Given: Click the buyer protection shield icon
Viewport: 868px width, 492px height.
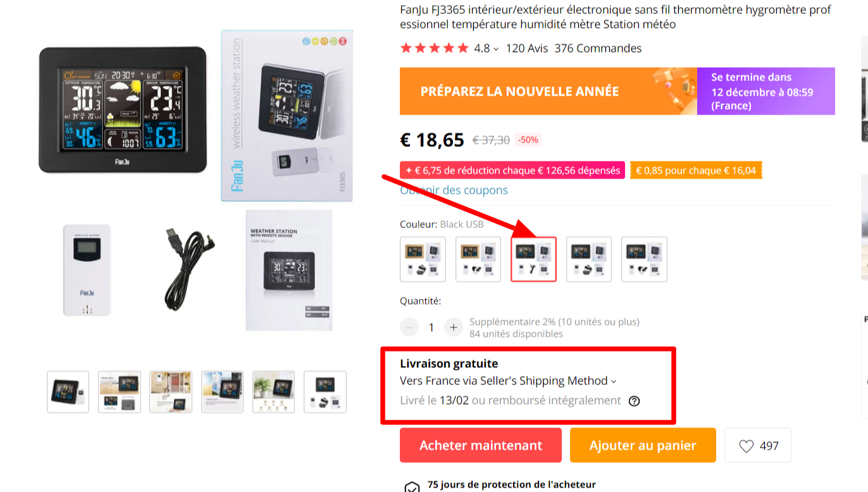Looking at the screenshot, I should 412,487.
